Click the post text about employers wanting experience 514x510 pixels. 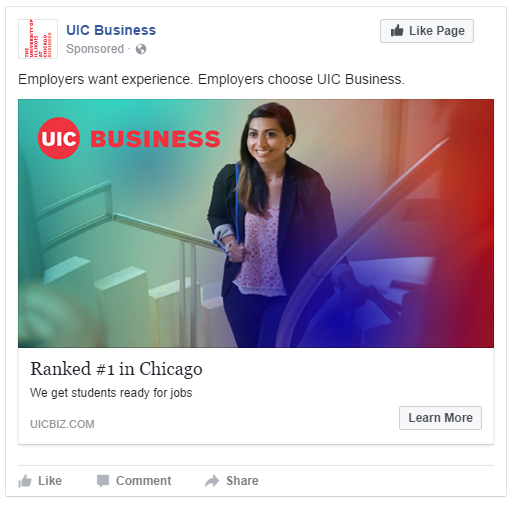pos(211,79)
